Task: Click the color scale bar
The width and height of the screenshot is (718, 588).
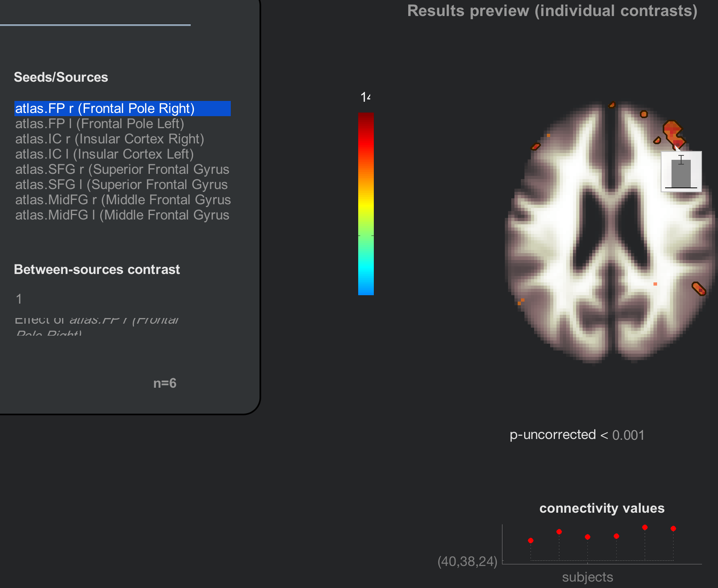Action: click(x=366, y=204)
